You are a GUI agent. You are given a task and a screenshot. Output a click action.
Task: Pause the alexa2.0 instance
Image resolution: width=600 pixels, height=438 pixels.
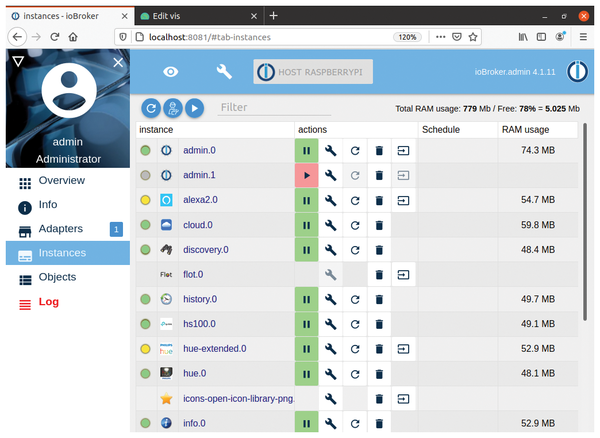pos(306,200)
